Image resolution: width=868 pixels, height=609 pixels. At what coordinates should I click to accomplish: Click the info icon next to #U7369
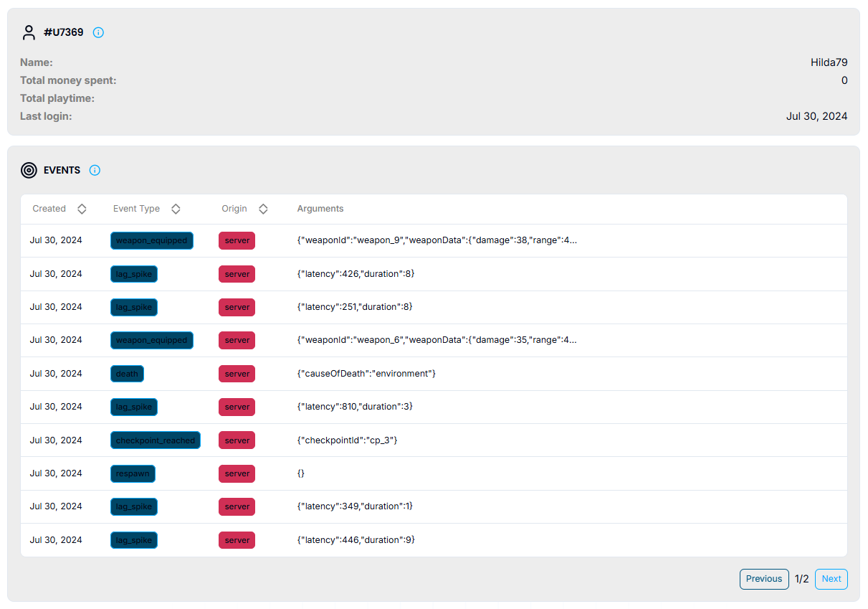pos(99,32)
